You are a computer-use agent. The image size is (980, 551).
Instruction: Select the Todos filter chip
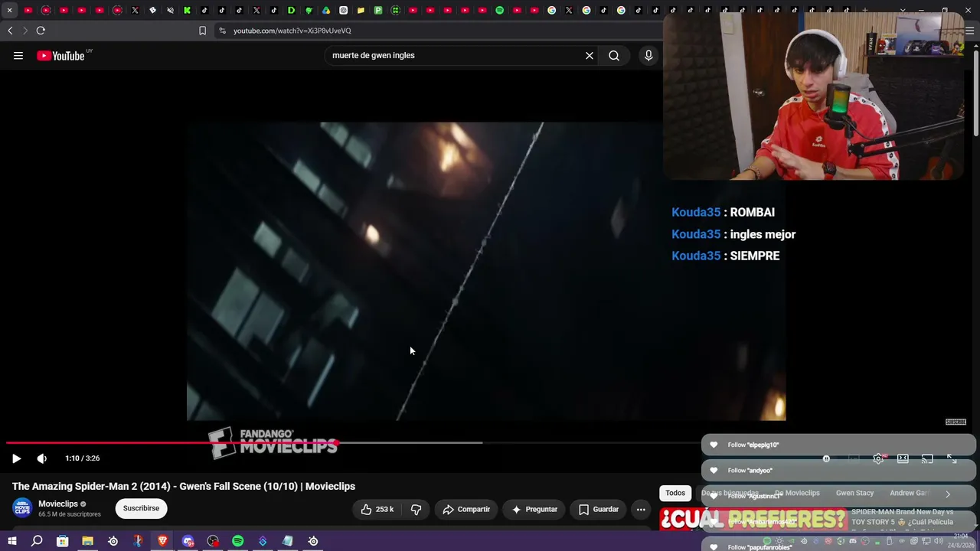675,493
